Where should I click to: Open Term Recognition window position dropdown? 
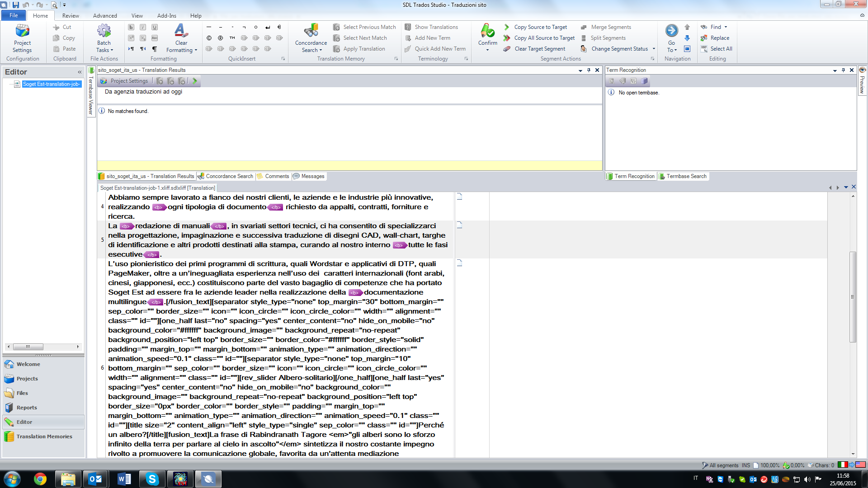(835, 70)
